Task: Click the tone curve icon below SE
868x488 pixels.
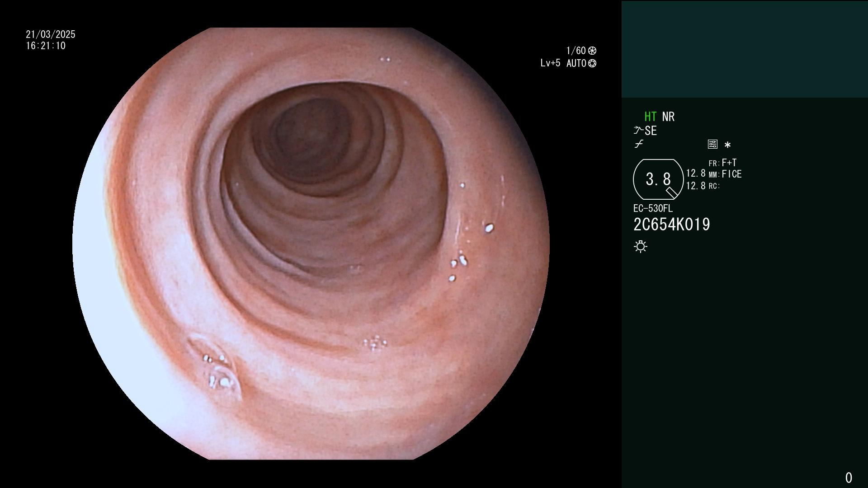Action: 639,144
